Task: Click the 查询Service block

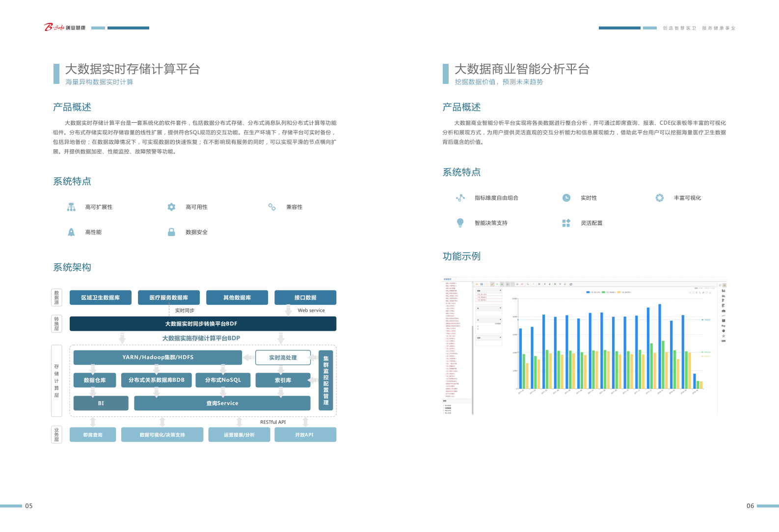Action: (x=222, y=403)
